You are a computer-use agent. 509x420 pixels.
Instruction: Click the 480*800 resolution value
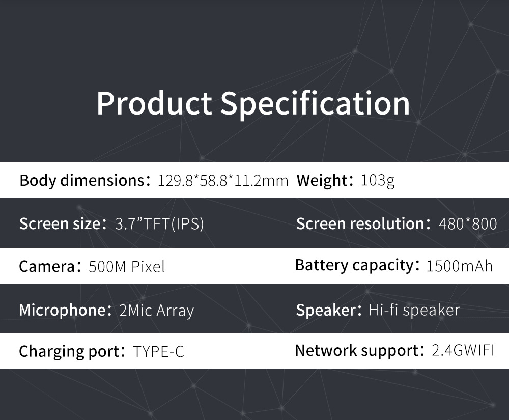(x=468, y=224)
